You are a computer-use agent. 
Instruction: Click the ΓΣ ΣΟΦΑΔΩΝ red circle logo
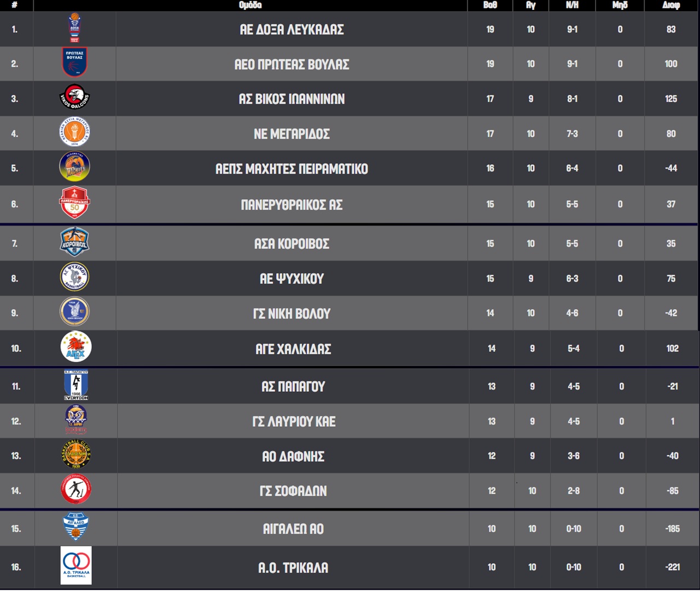(75, 490)
